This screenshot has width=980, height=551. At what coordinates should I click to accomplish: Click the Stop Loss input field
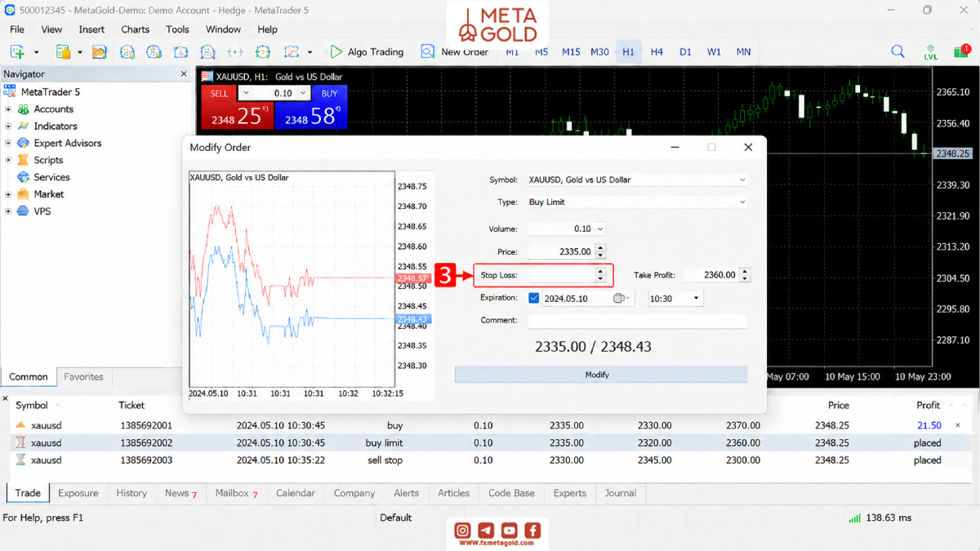click(561, 275)
